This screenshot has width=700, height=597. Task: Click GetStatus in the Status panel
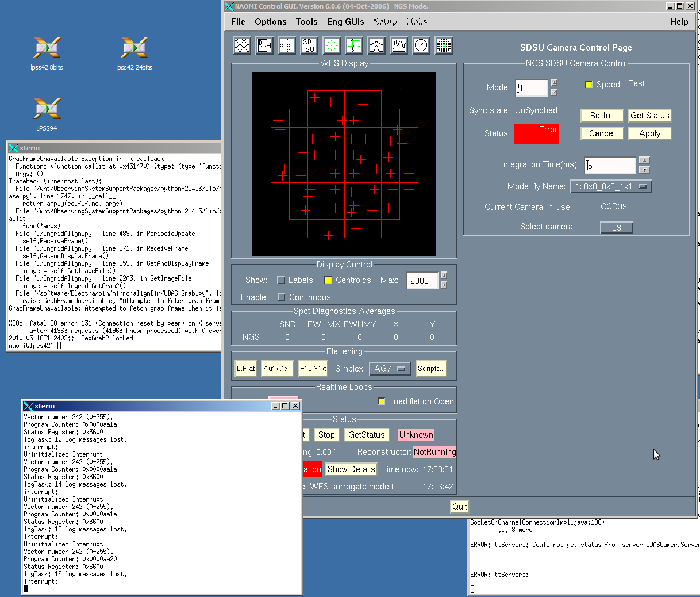tap(367, 435)
